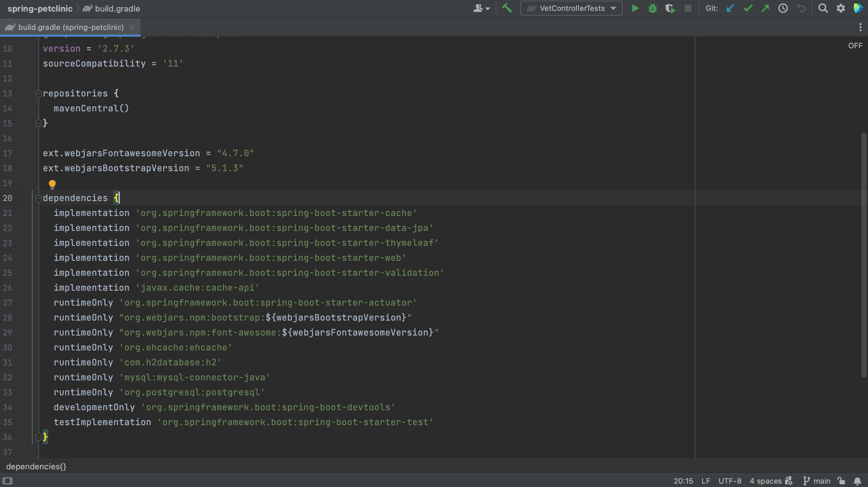Viewport: 868px width, 487px height.
Task: Run the project with the green play icon
Action: pyautogui.click(x=635, y=8)
